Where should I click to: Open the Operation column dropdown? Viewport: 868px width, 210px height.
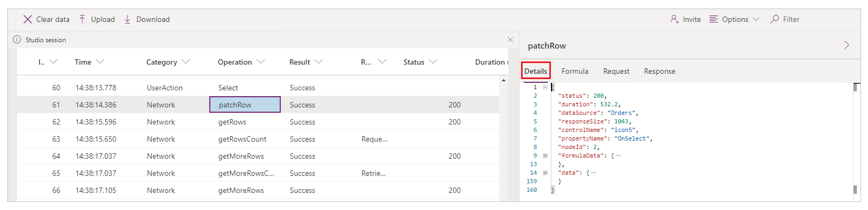click(261, 62)
